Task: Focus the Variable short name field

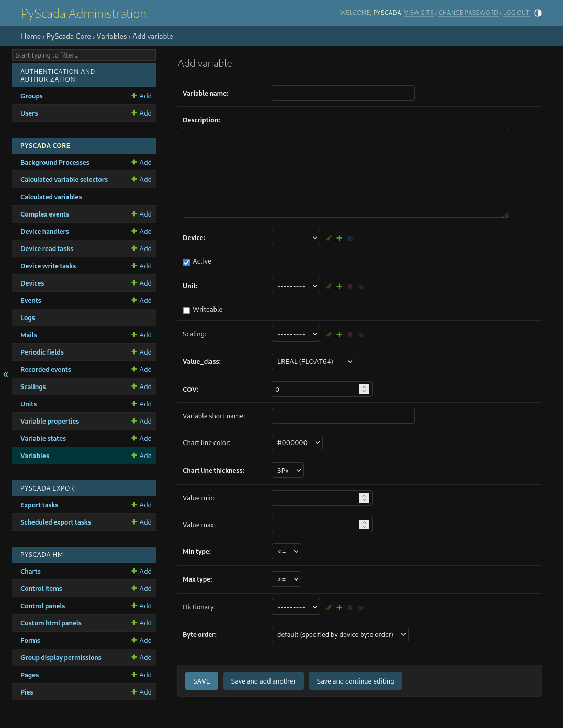Action: [343, 416]
